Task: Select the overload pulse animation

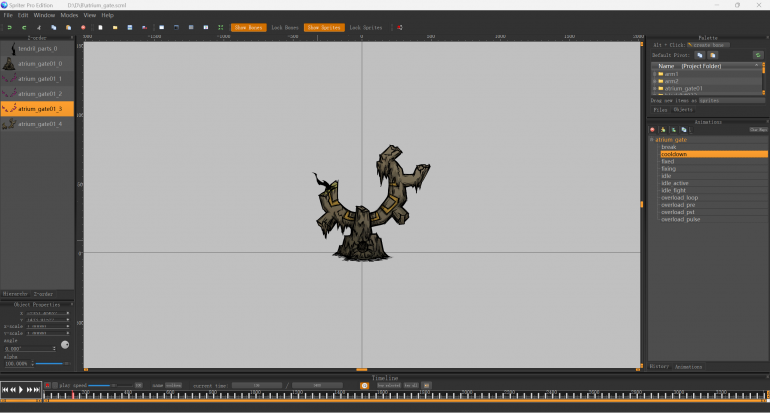Action: (x=681, y=220)
